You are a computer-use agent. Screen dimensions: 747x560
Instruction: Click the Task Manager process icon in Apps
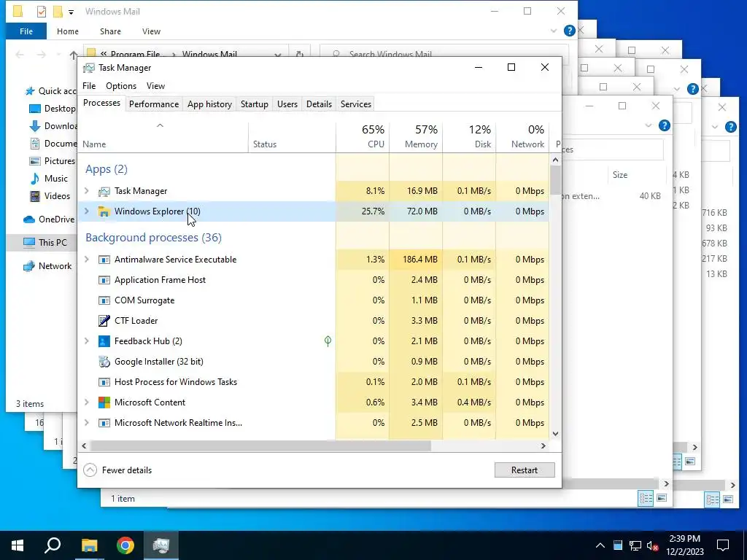pos(104,191)
